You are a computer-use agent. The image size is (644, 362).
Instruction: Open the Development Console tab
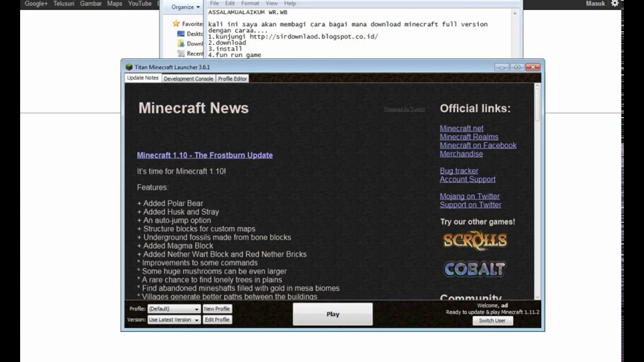pyautogui.click(x=188, y=79)
